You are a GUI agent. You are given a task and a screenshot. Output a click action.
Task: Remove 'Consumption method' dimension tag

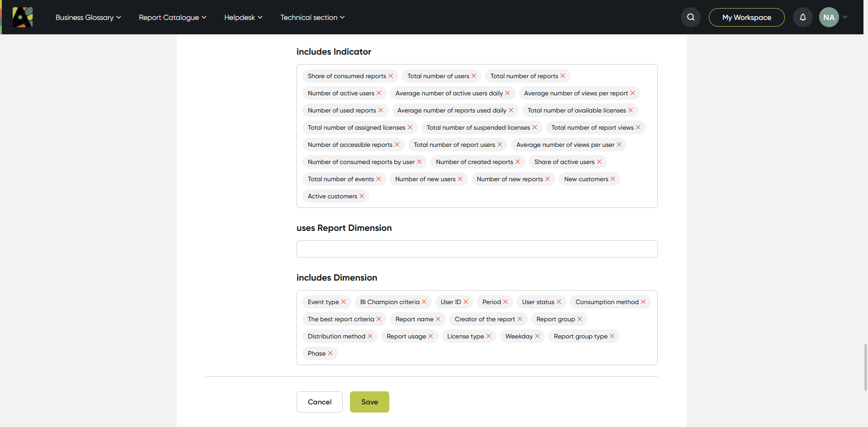pos(643,302)
